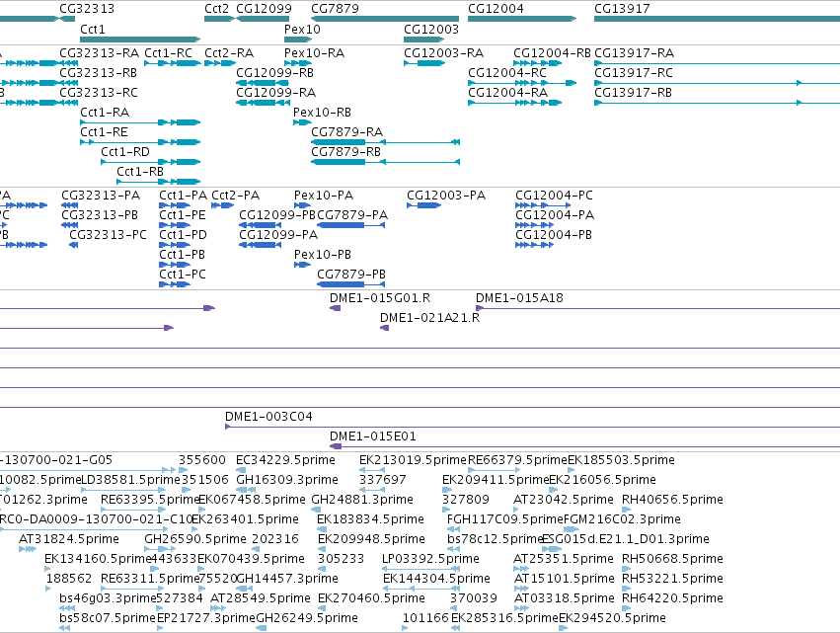Select EST RH40656.5prime
The height and width of the screenshot is (633, 840).
coord(672,500)
